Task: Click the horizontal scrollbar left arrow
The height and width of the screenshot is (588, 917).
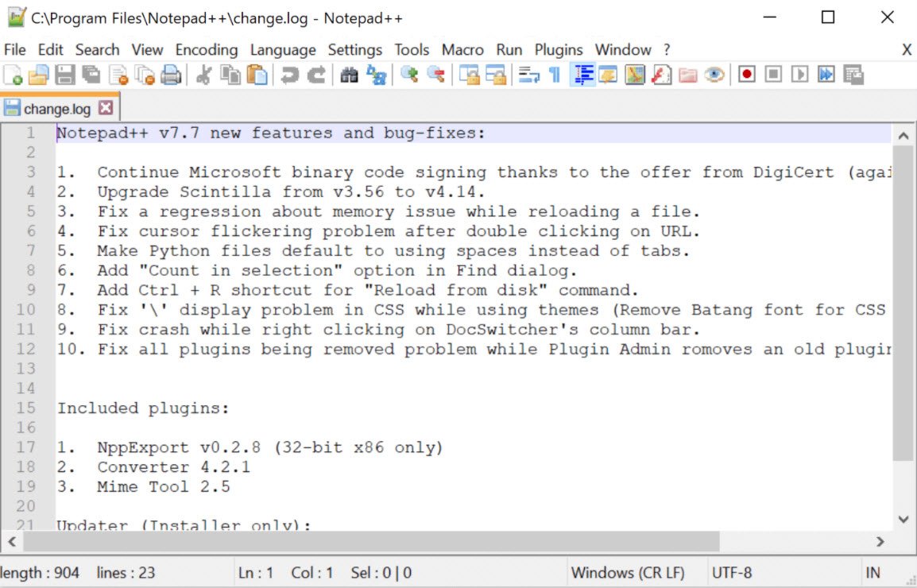Action: 12,542
